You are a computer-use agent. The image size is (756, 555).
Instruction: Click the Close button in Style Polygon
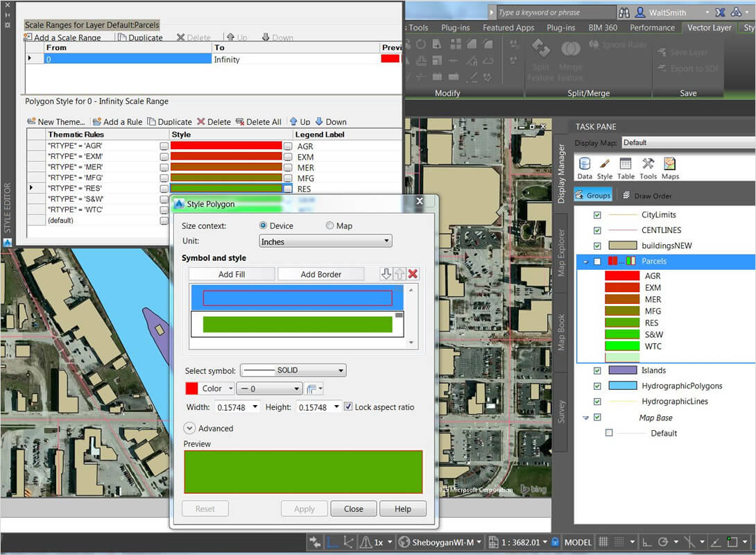[353, 509]
